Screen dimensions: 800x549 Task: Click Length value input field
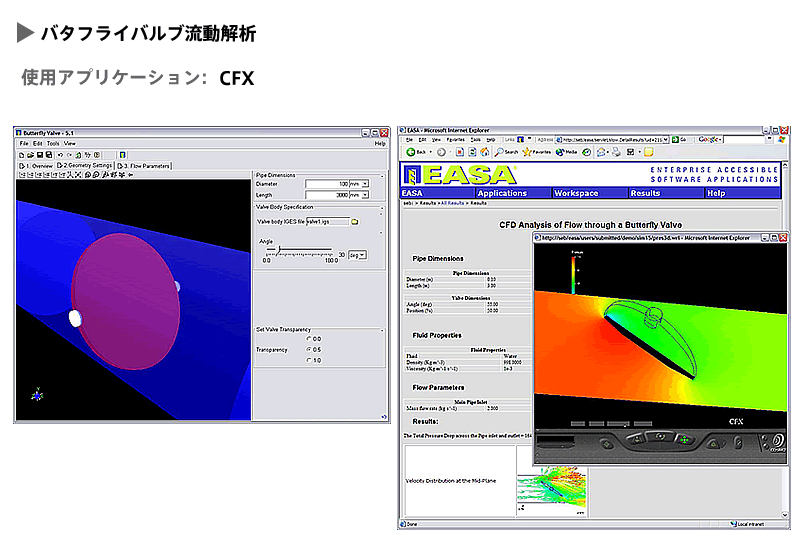[x=327, y=195]
